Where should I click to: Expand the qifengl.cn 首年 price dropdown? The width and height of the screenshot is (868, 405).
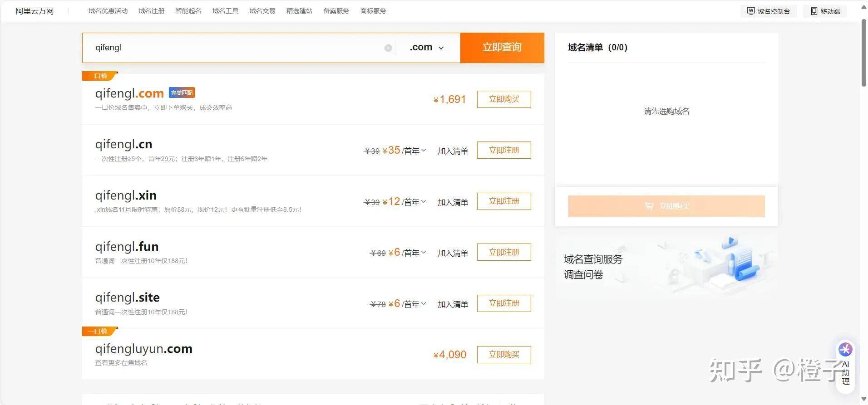424,150
